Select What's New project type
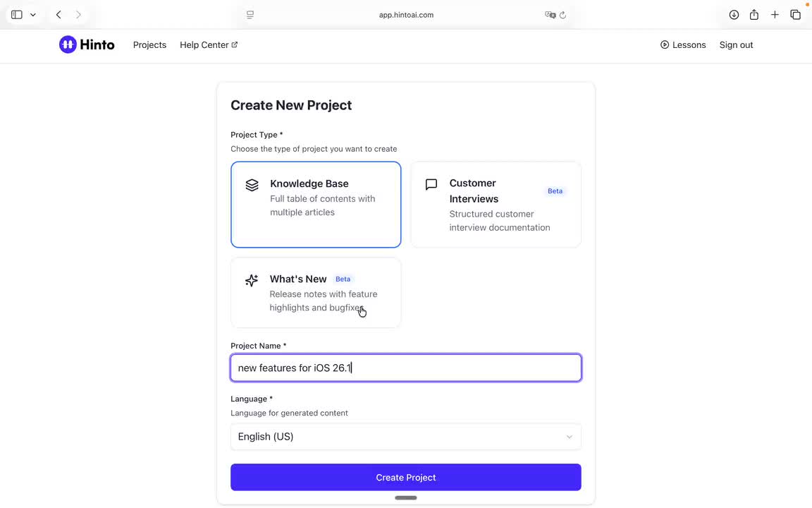The image size is (812, 508). [316, 293]
